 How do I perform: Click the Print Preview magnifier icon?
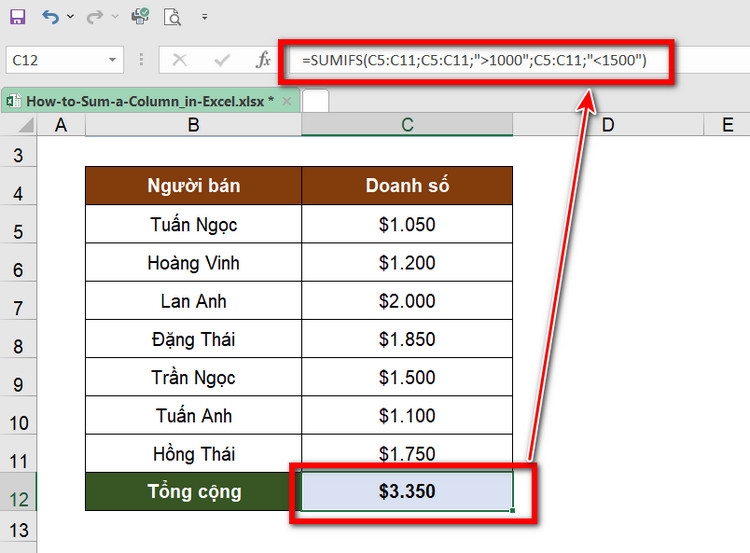(172, 17)
